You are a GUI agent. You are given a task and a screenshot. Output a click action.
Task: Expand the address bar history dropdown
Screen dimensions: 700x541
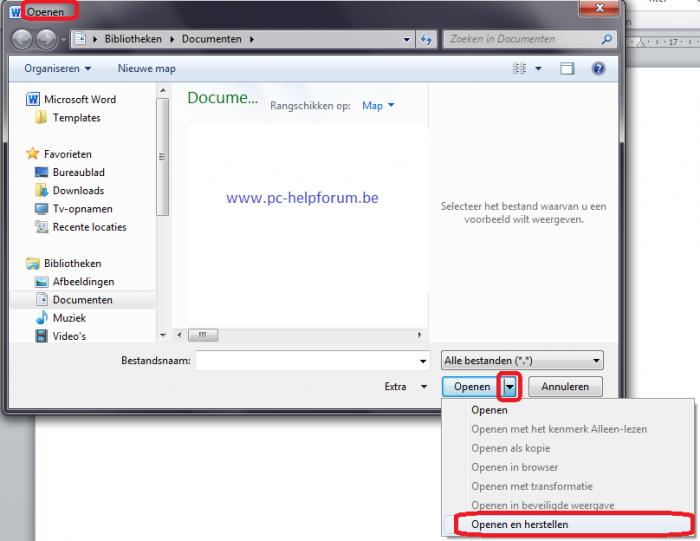(407, 39)
